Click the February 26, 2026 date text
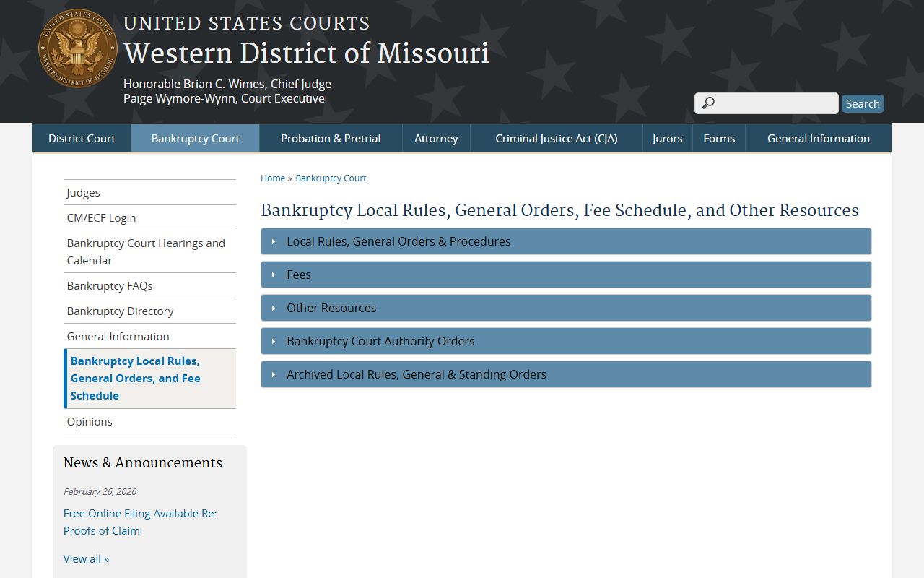 pos(100,491)
